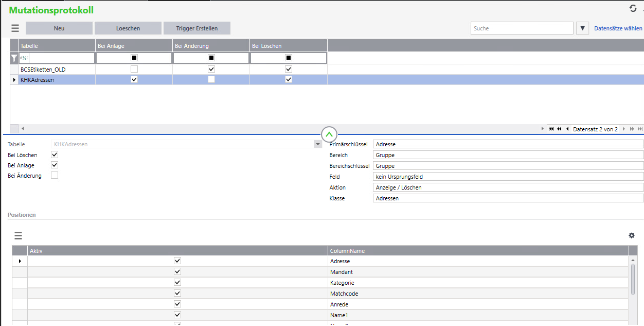Open the Positionen hamburger menu
Screen dimensions: 644x326
pos(18,236)
